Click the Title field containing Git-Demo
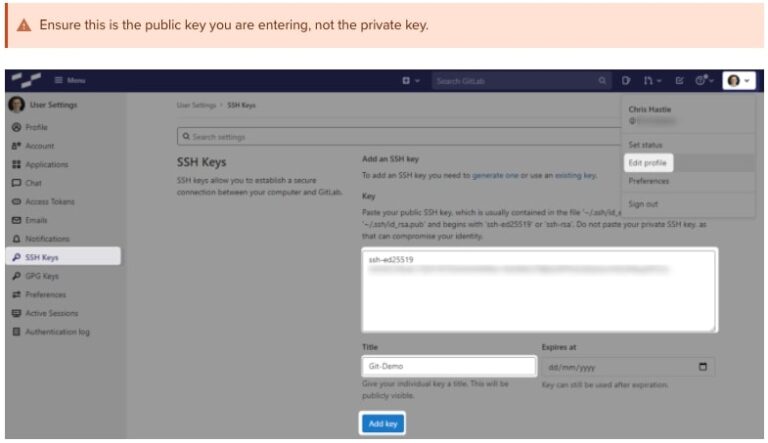This screenshot has width=768, height=443. point(448,367)
